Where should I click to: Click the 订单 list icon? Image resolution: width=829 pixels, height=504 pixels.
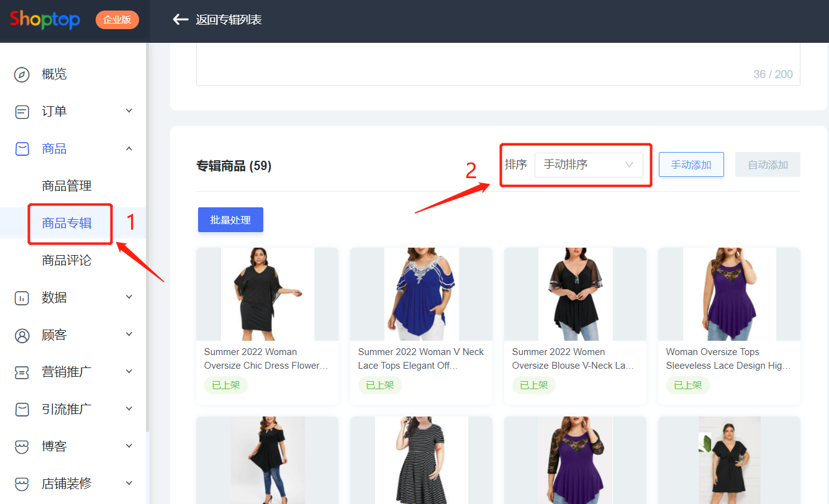point(22,112)
